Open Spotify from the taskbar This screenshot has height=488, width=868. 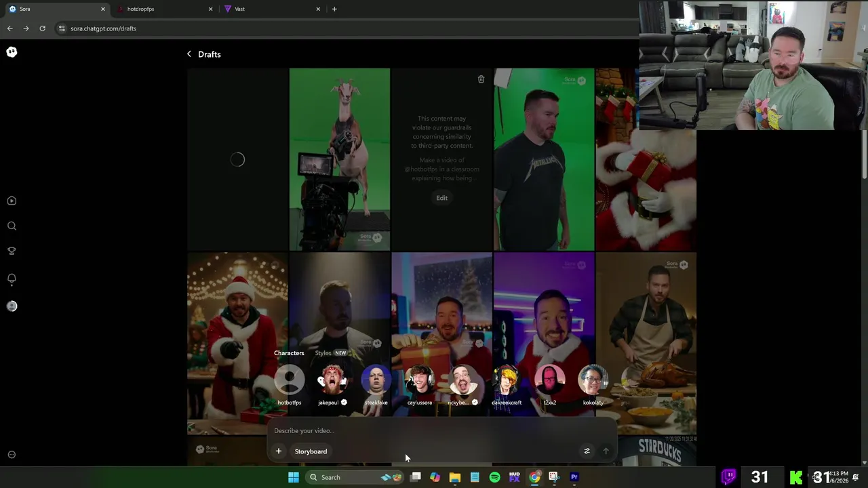pos(494,477)
